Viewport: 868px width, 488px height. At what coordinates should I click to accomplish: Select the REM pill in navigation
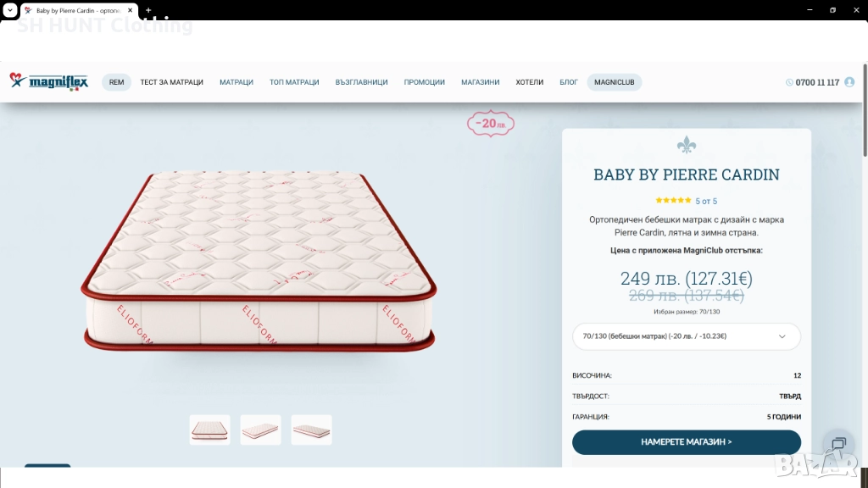(x=116, y=82)
